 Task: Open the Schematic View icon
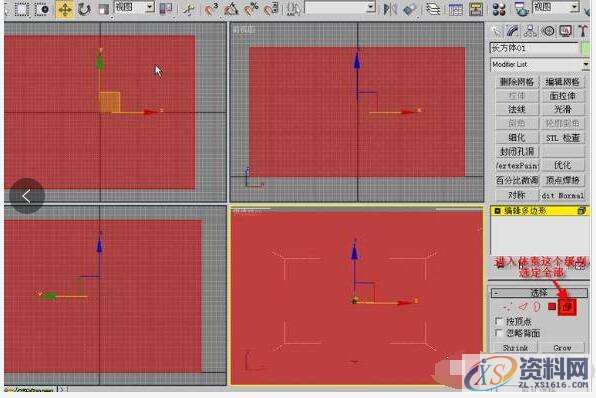[476, 9]
